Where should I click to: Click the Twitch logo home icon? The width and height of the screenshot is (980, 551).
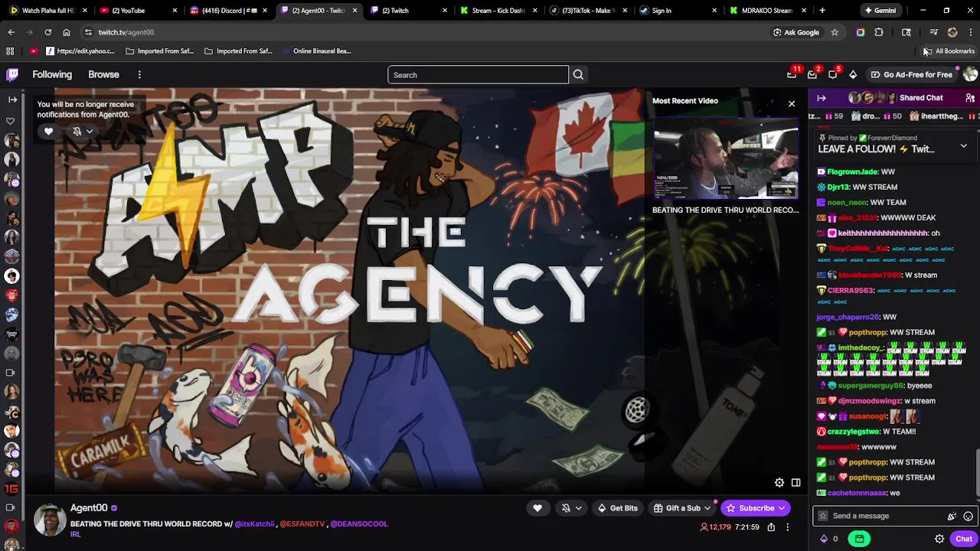12,74
